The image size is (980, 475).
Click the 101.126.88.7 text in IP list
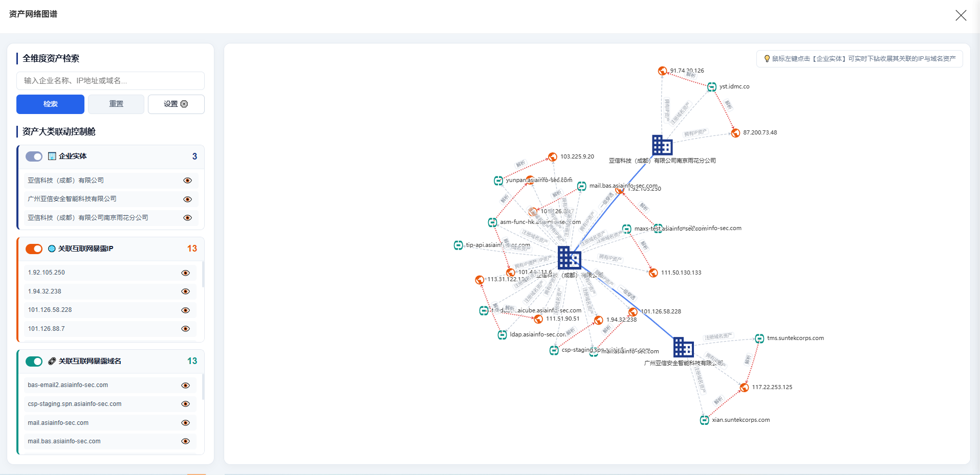(47, 329)
